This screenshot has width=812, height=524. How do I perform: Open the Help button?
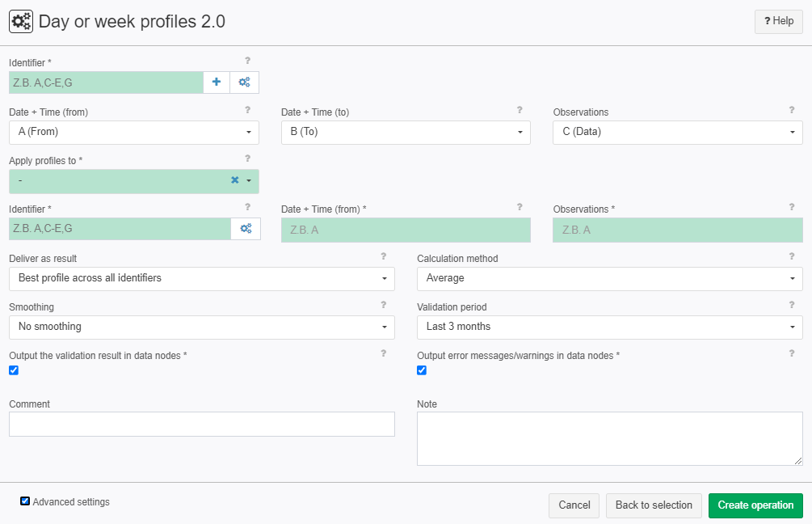point(778,21)
